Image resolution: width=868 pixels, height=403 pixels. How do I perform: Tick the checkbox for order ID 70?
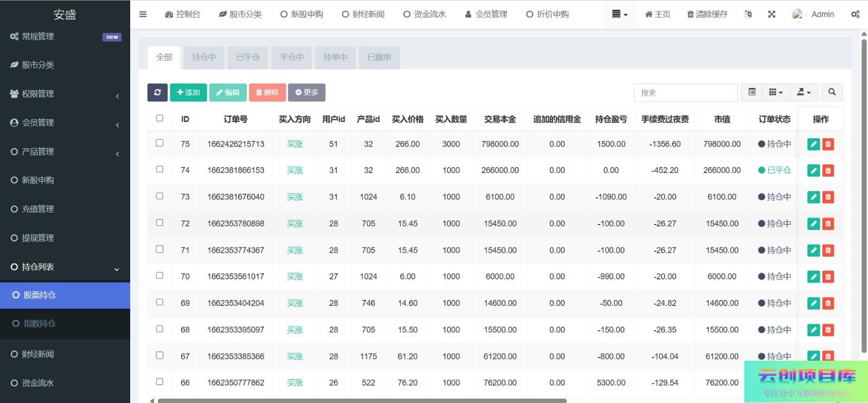159,276
